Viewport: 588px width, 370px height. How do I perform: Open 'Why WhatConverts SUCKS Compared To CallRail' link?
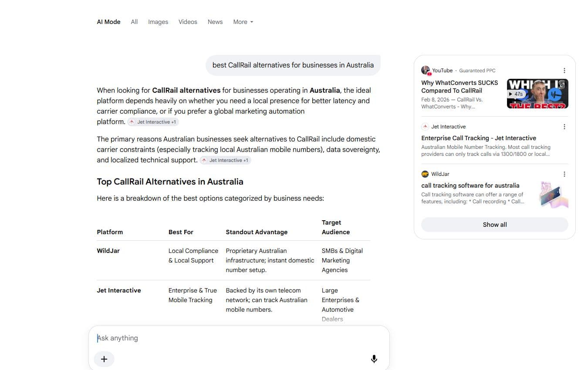point(460,87)
